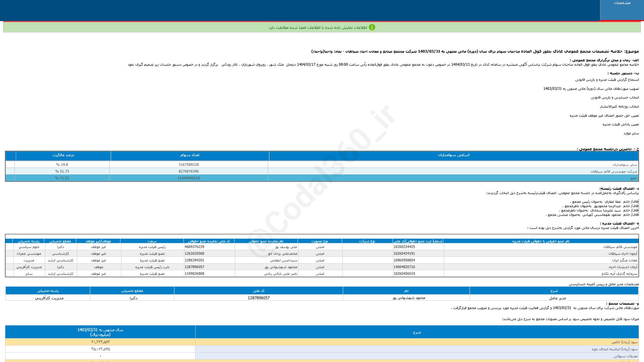The height and width of the screenshot is (362, 644).
Task: Click registration number 14004820710
Action: point(404,267)
